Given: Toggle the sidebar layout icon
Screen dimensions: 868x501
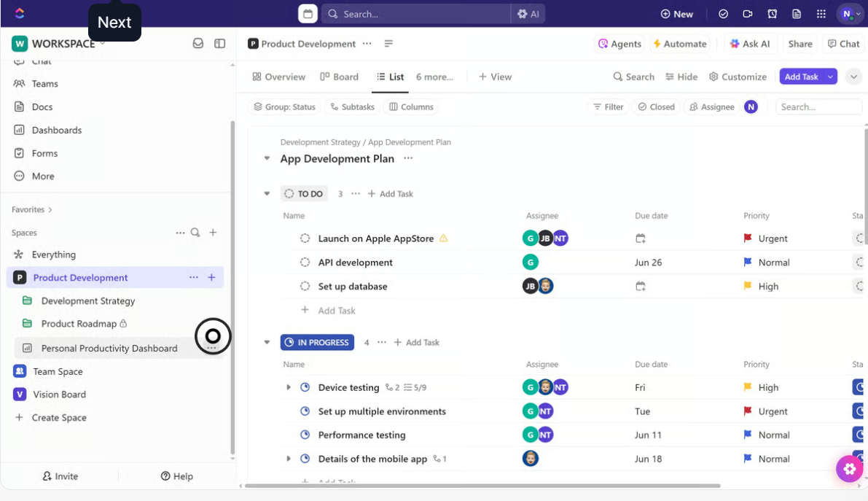Looking at the screenshot, I should coord(220,43).
